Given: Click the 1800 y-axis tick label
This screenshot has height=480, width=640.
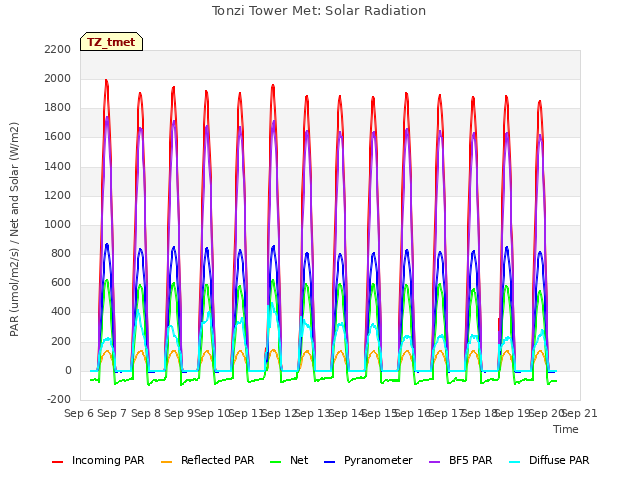Looking at the screenshot, I should coord(58,108).
